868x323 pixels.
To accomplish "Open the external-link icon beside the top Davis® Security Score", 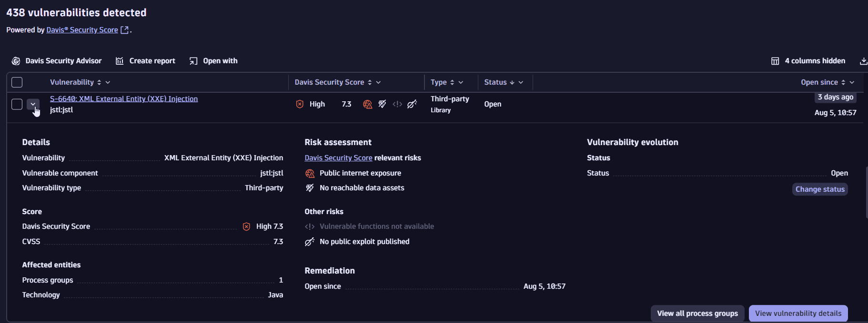I will [125, 30].
